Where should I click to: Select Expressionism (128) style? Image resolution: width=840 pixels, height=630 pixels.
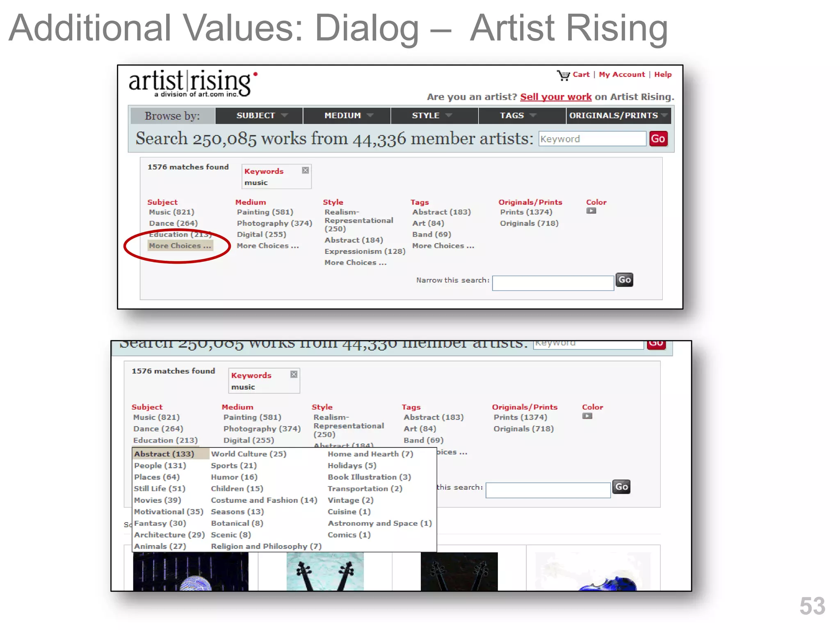point(365,251)
